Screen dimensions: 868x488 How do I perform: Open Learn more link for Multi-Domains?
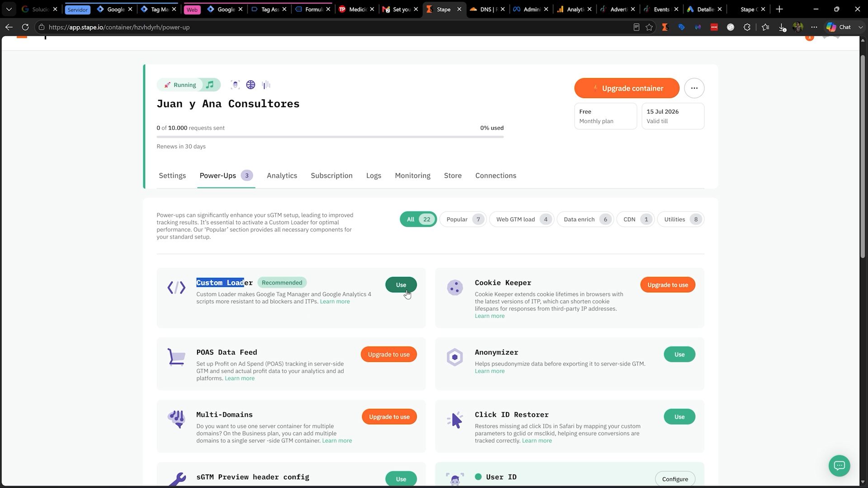pos(337,441)
